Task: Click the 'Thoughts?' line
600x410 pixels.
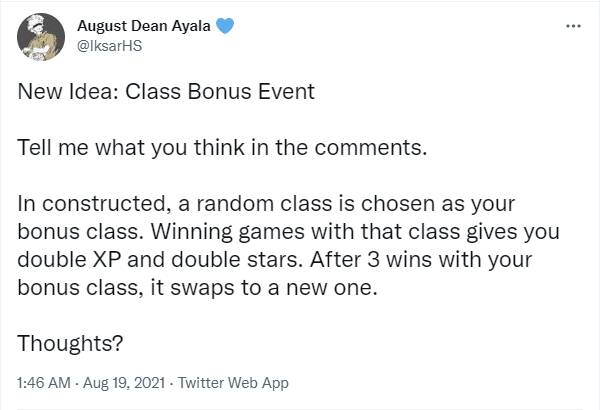Action: coord(70,343)
